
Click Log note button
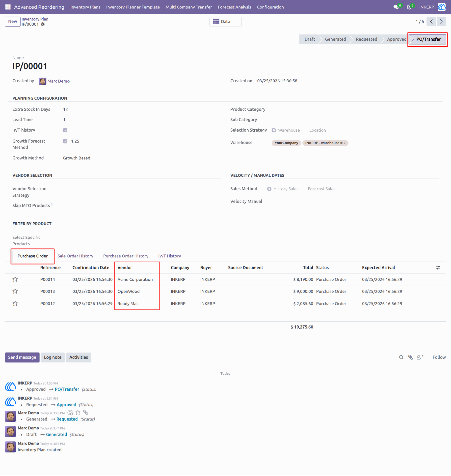click(x=53, y=357)
